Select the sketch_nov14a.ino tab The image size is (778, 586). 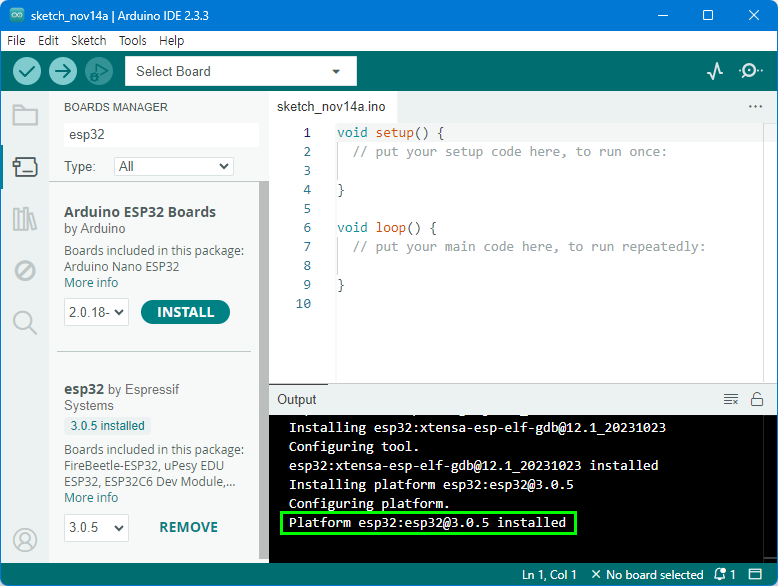(331, 107)
